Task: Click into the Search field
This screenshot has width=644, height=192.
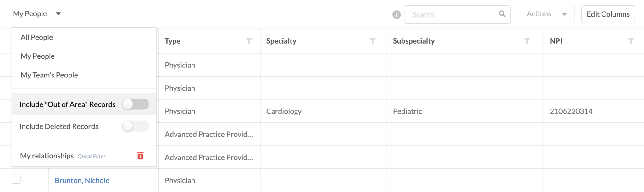Action: [x=453, y=14]
